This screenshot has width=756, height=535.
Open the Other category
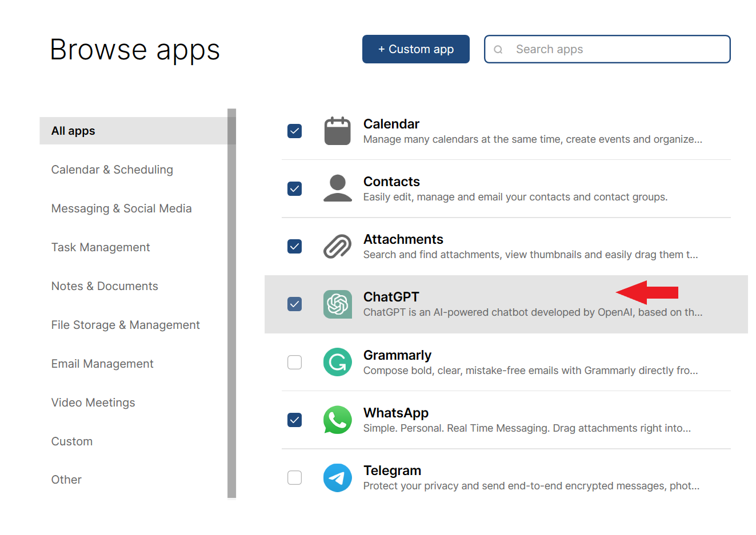point(66,480)
